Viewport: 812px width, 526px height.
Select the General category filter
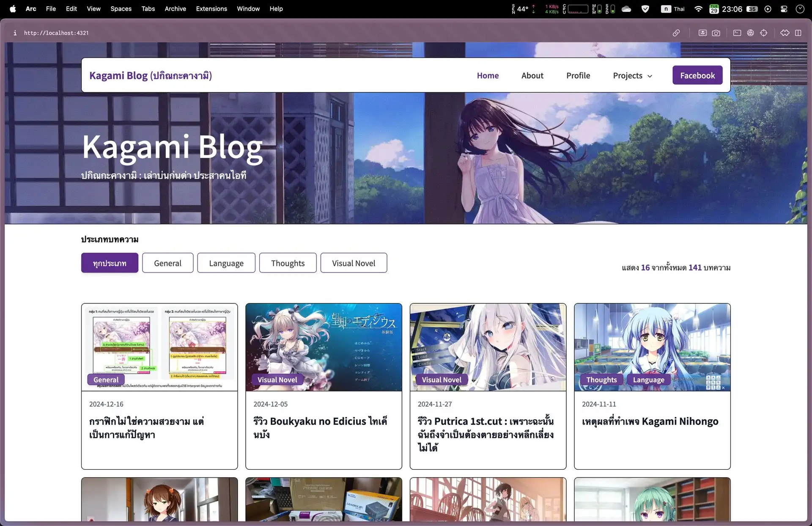(167, 263)
